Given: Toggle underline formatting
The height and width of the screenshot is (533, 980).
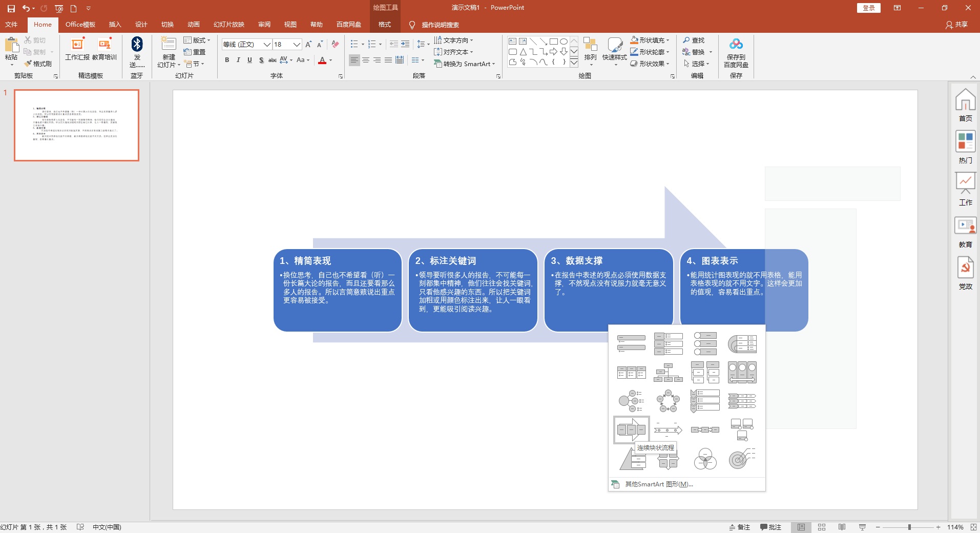Looking at the screenshot, I should pyautogui.click(x=249, y=60).
